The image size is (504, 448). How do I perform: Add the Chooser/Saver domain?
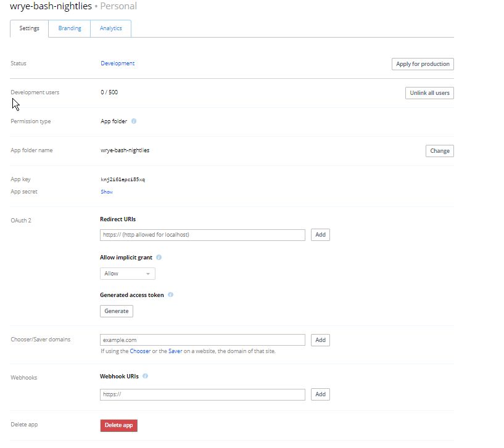pos(320,340)
